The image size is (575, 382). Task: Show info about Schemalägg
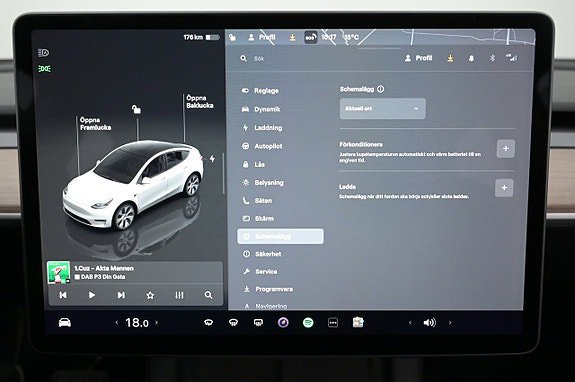click(x=381, y=89)
